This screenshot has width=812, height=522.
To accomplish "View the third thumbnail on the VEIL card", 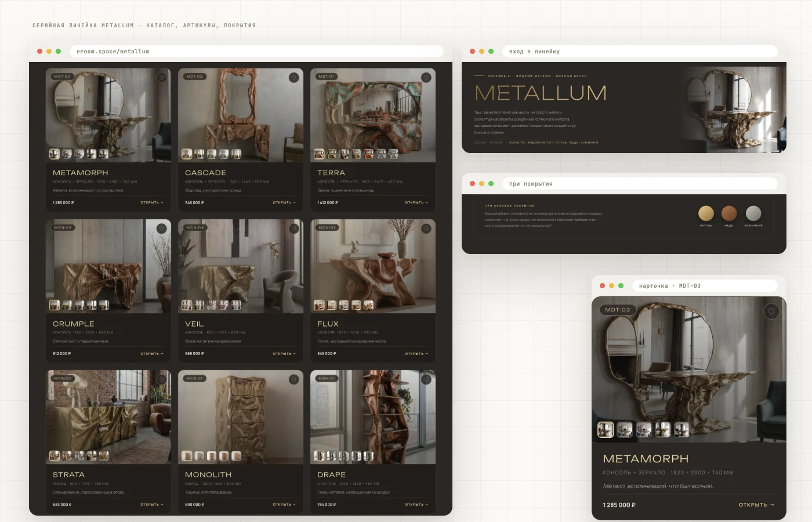I will pos(212,305).
